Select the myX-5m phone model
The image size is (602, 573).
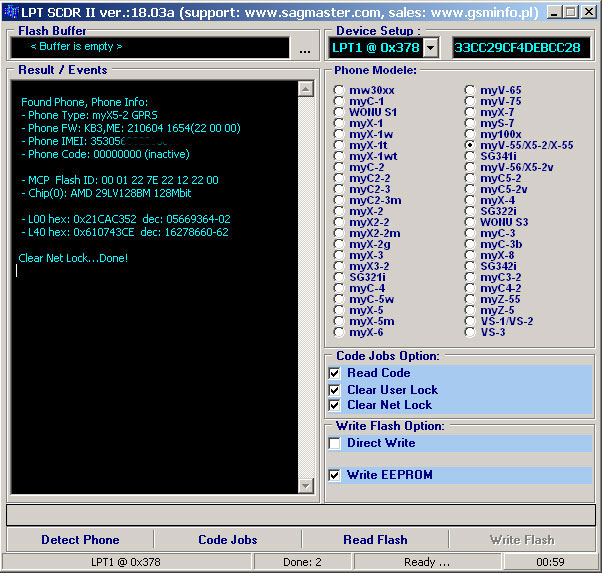[339, 321]
